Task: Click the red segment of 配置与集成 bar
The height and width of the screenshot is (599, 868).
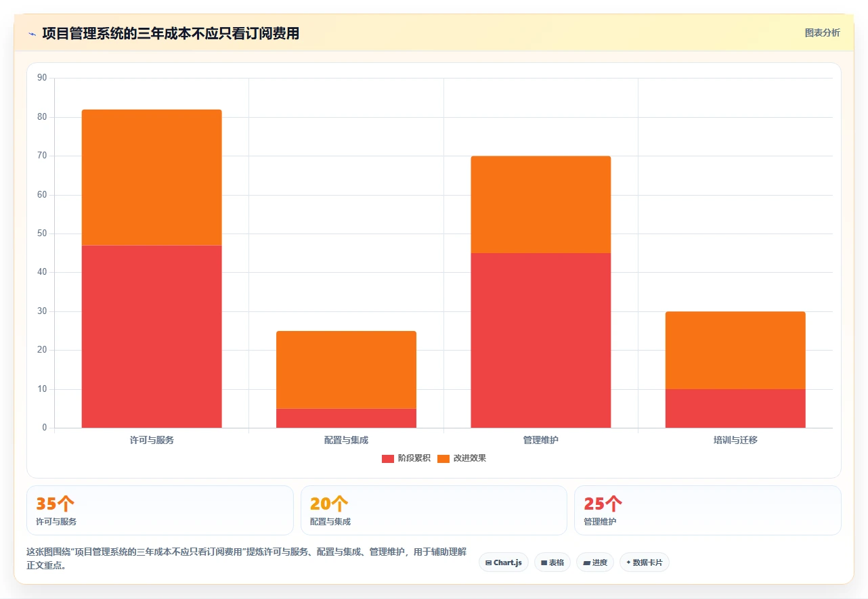Action: tap(346, 418)
